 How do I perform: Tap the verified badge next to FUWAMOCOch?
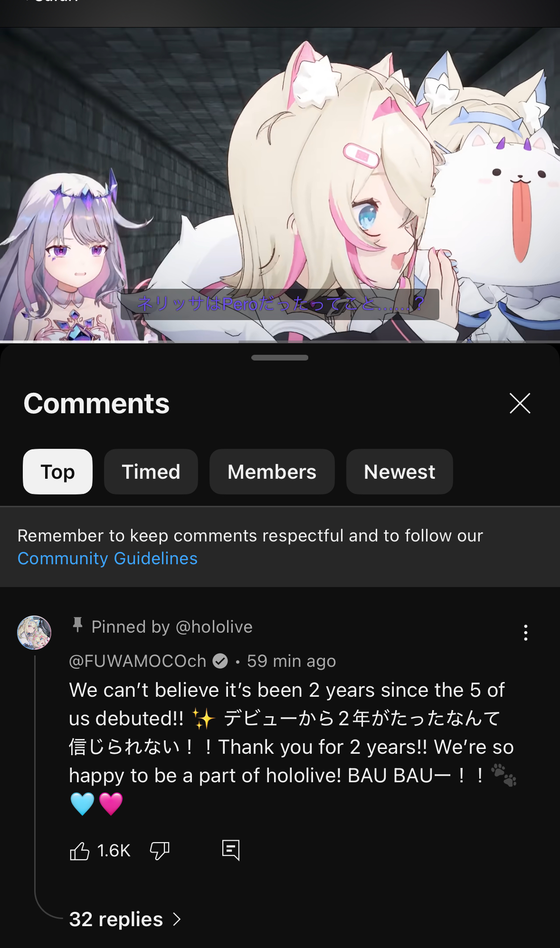click(220, 661)
